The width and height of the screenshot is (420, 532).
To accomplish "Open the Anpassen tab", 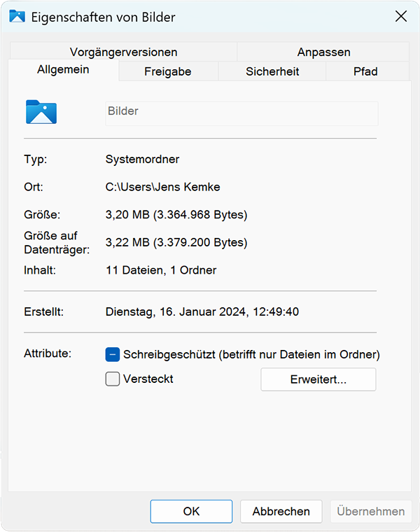I will click(323, 52).
